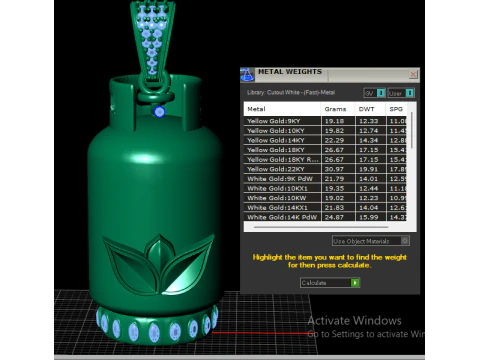
Task: Select the White Gold:14K PdW row
Action: point(325,217)
